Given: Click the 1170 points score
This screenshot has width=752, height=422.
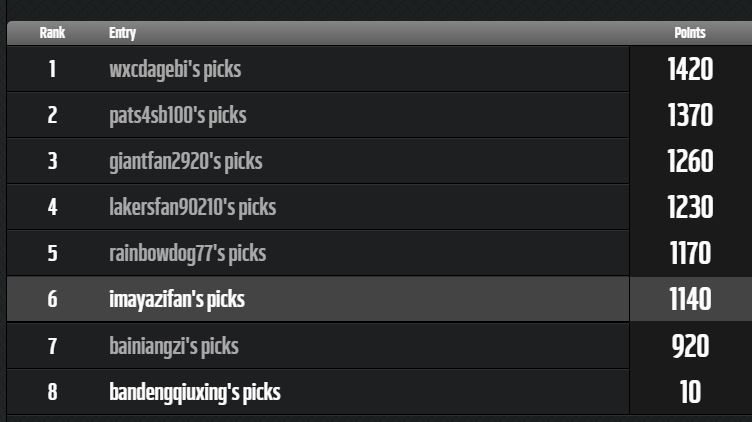Looking at the screenshot, I should tap(690, 253).
